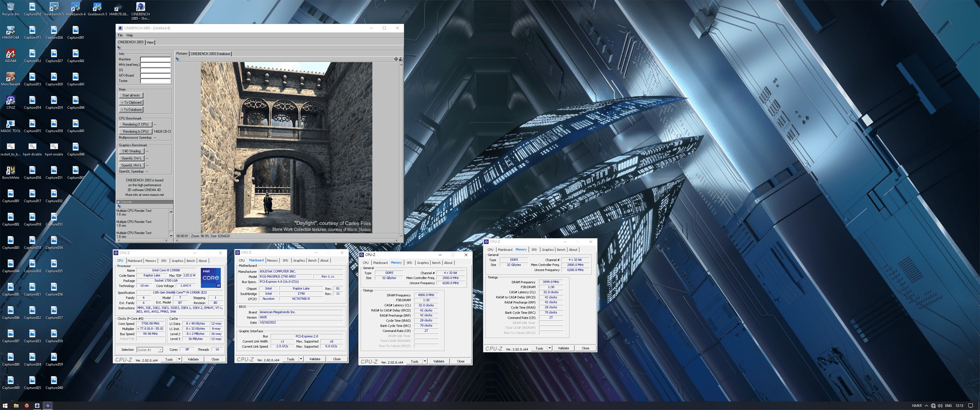This screenshot has height=410, width=980.
Task: Select the MemTweakIt desktop icon
Action: (x=11, y=79)
